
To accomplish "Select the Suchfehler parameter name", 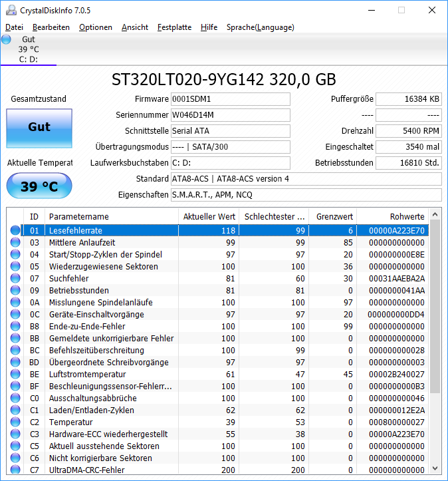I will click(x=69, y=278).
